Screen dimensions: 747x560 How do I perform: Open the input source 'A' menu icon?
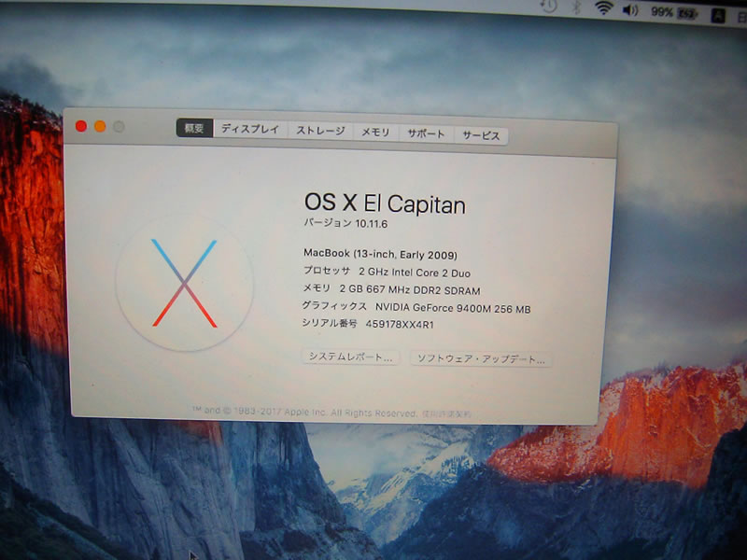pyautogui.click(x=718, y=16)
